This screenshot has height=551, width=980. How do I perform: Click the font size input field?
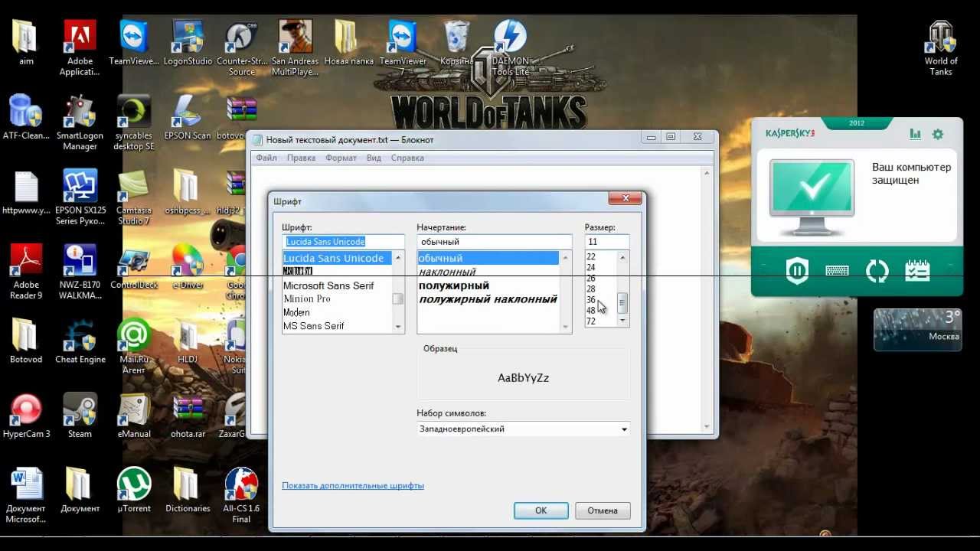pos(606,242)
